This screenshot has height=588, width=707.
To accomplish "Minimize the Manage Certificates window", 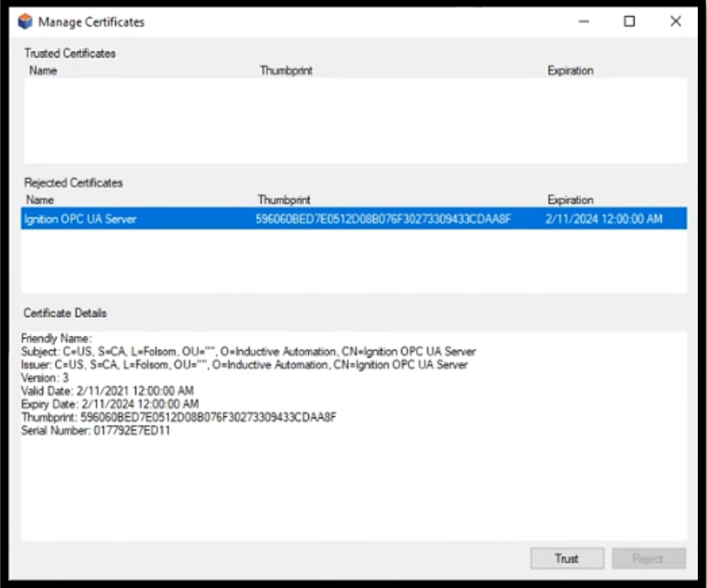I will pos(584,21).
